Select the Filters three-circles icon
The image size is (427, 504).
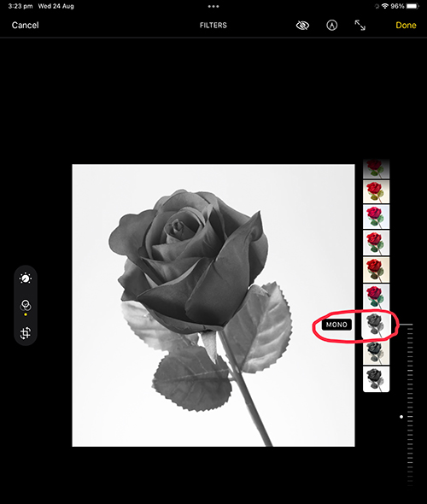[x=26, y=305]
